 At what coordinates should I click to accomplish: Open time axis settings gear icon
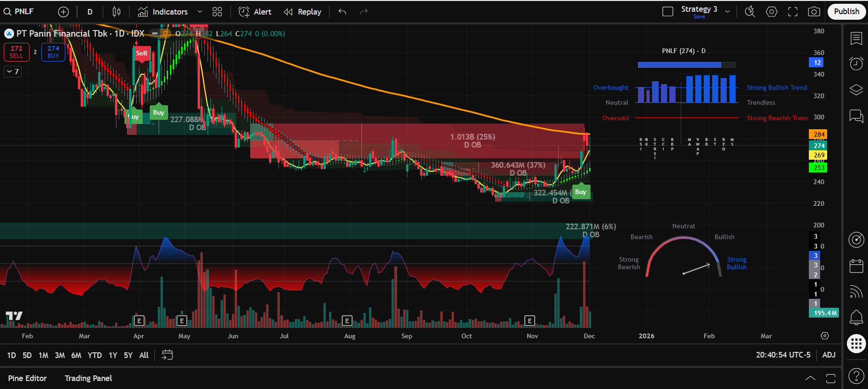(825, 336)
